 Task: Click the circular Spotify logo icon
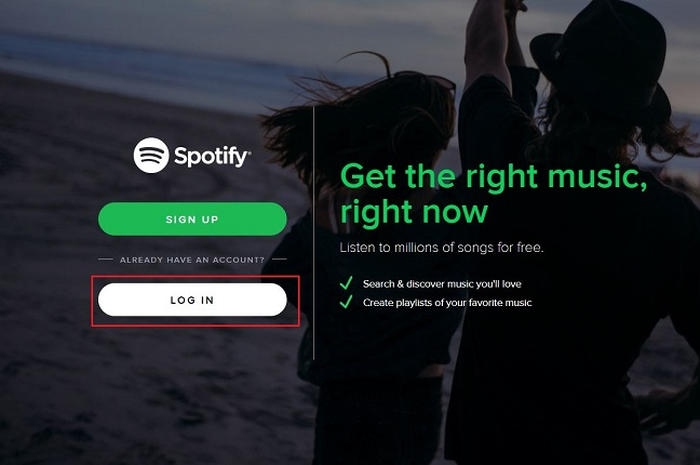(151, 155)
